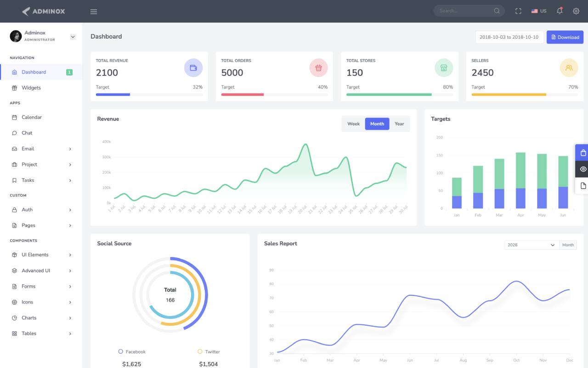Viewport: 588px width, 368px height.
Task: Click the Total Revenue blue progress bar
Action: (113, 94)
